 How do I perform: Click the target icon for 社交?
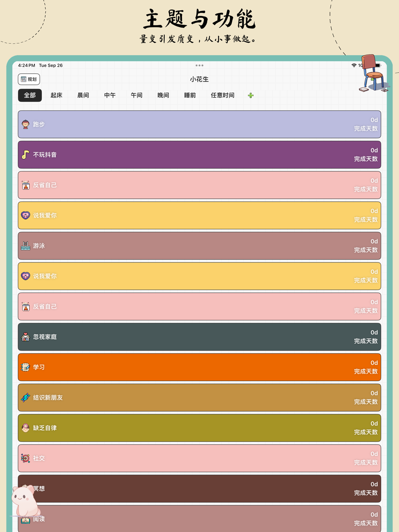coord(26,458)
